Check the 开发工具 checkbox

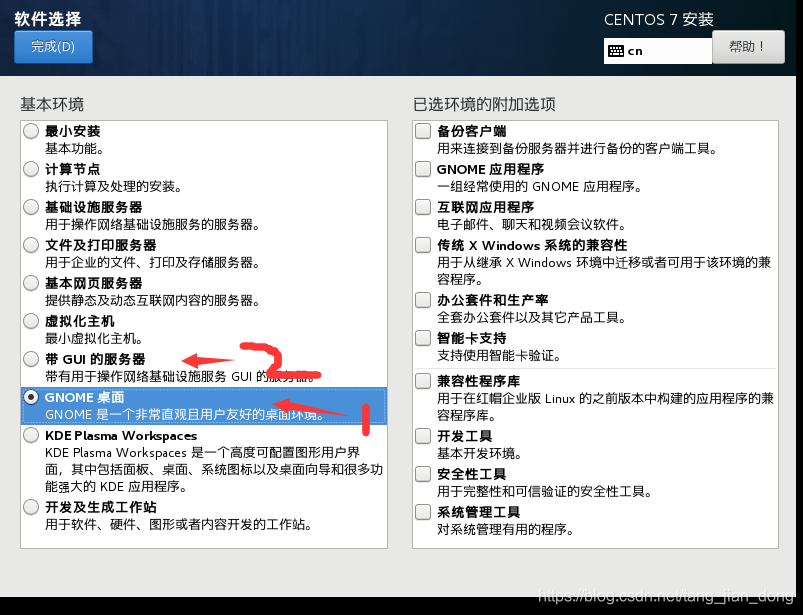pyautogui.click(x=423, y=436)
